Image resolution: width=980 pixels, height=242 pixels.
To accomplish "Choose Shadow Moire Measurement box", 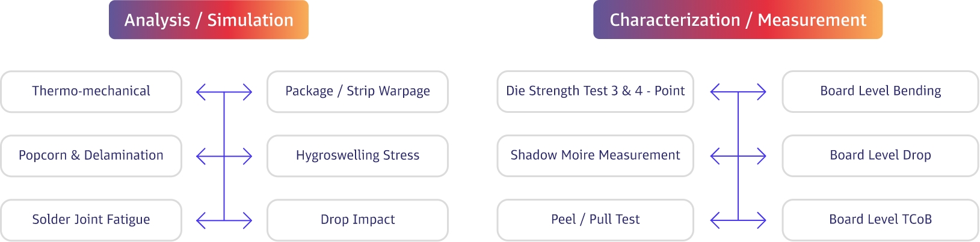I will click(595, 156).
